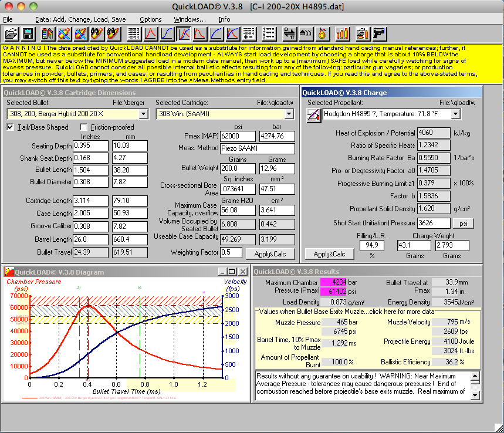Minimize the QuickLOAD Diagram sub-window
Viewport: 504px width, 433px height.
pyautogui.click(x=222, y=272)
